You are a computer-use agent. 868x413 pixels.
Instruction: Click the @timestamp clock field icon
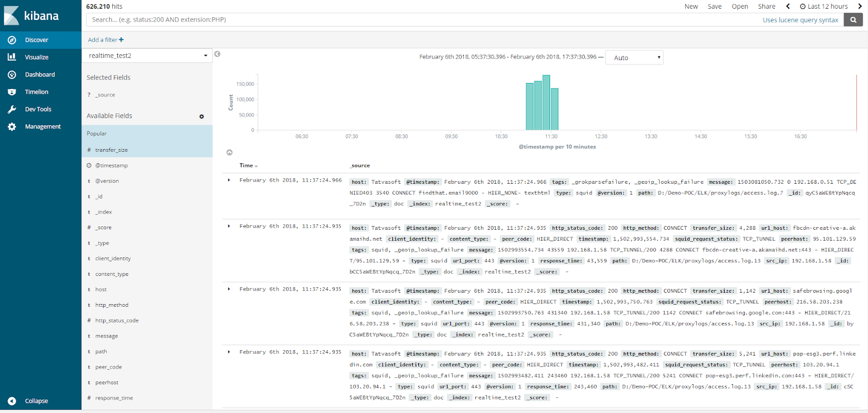(x=89, y=165)
